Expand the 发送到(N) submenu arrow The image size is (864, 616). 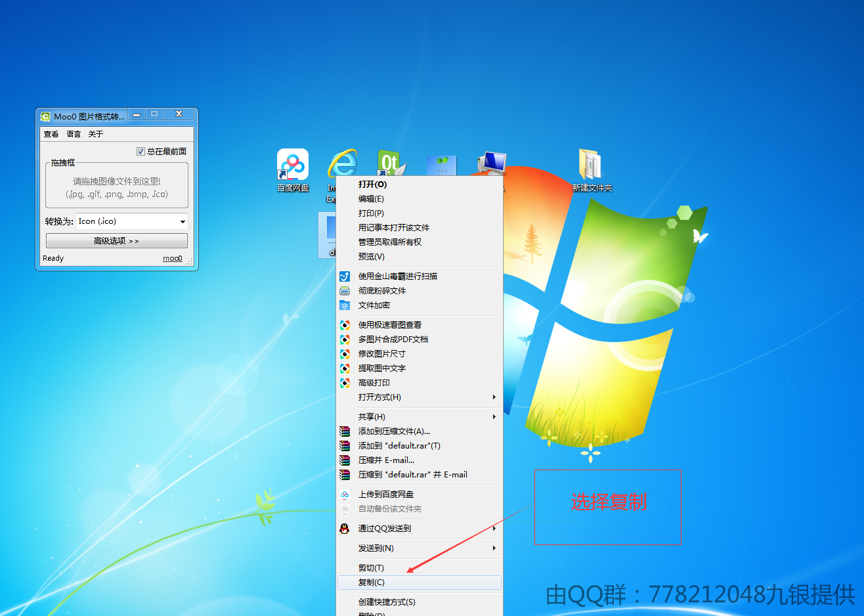coord(494,548)
